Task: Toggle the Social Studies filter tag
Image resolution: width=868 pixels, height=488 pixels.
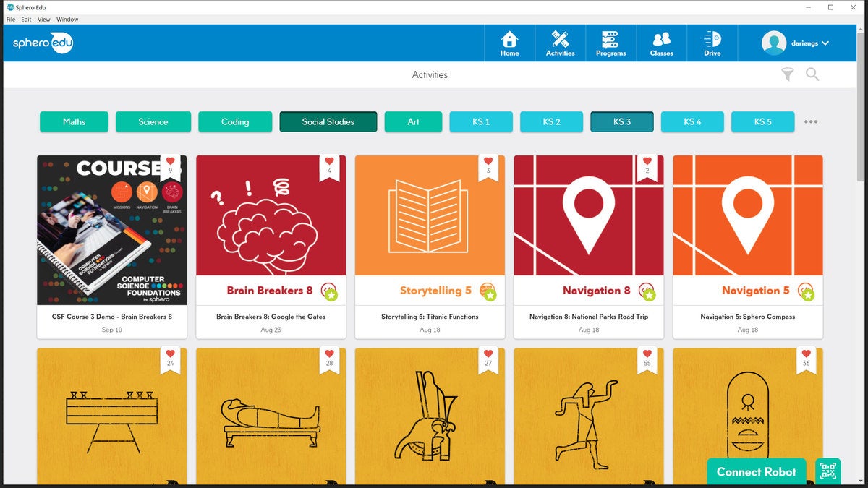Action: (x=328, y=121)
